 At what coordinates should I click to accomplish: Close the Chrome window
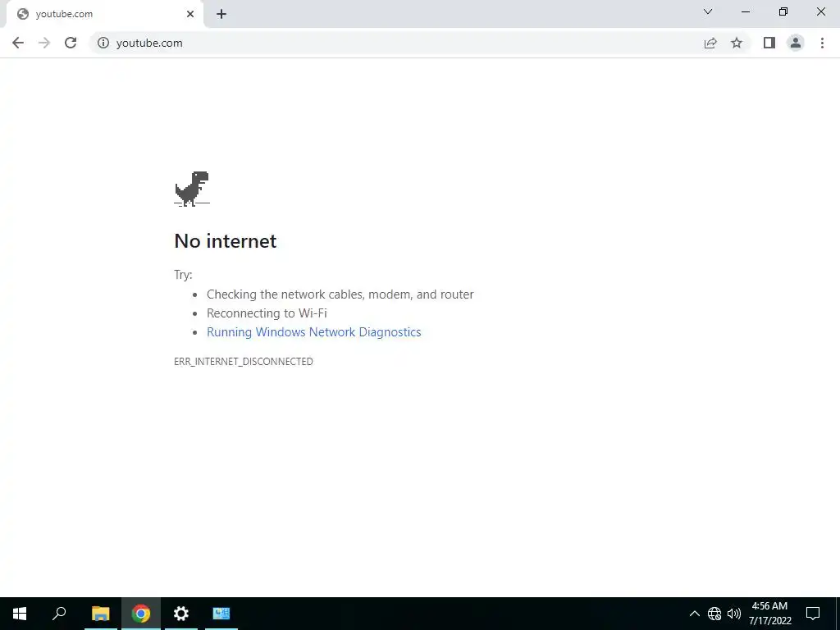coord(820,11)
